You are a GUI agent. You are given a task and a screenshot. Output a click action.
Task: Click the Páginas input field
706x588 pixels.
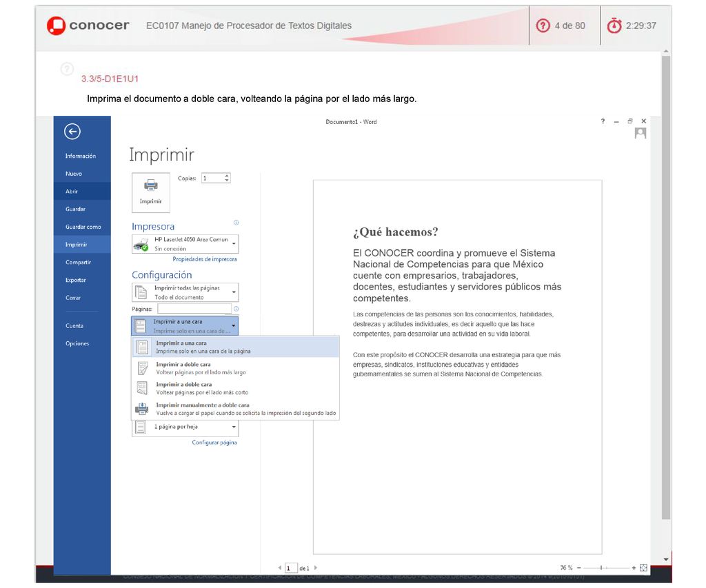coord(194,308)
